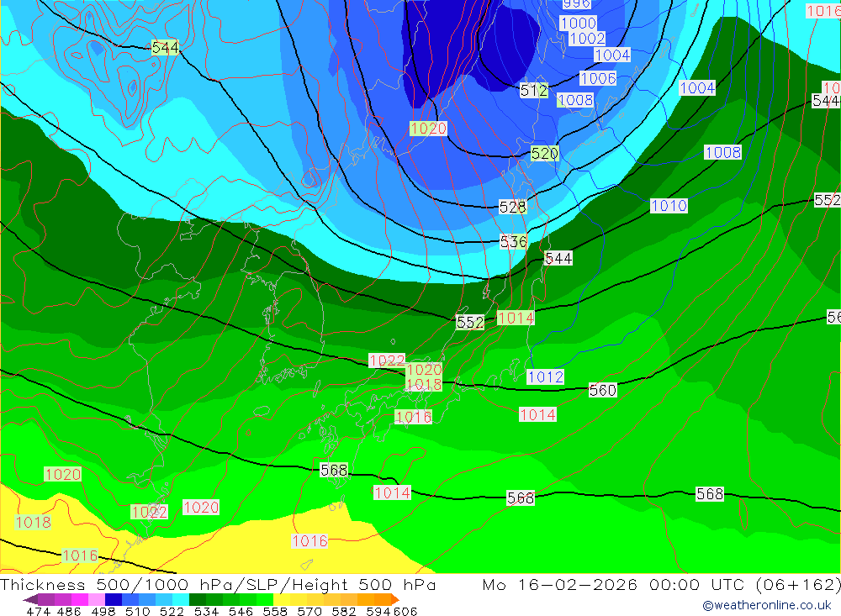
Task: Pick the light pink swatch in the legend
Action: 97,599
